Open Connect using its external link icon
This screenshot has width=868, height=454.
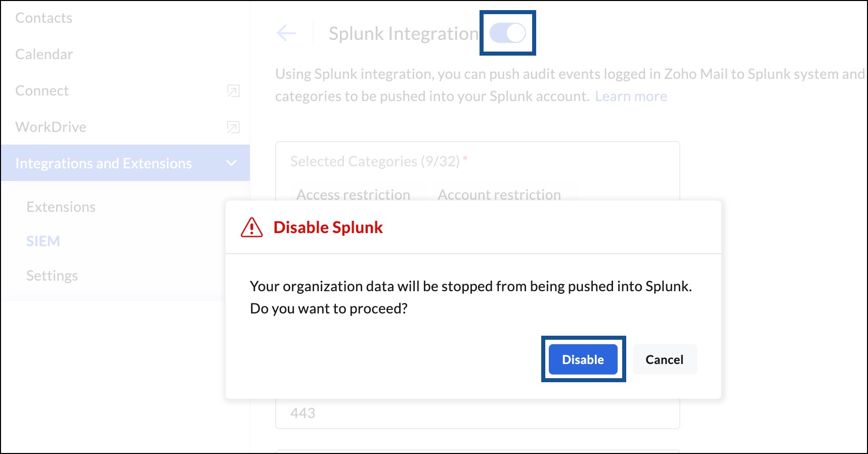point(232,91)
